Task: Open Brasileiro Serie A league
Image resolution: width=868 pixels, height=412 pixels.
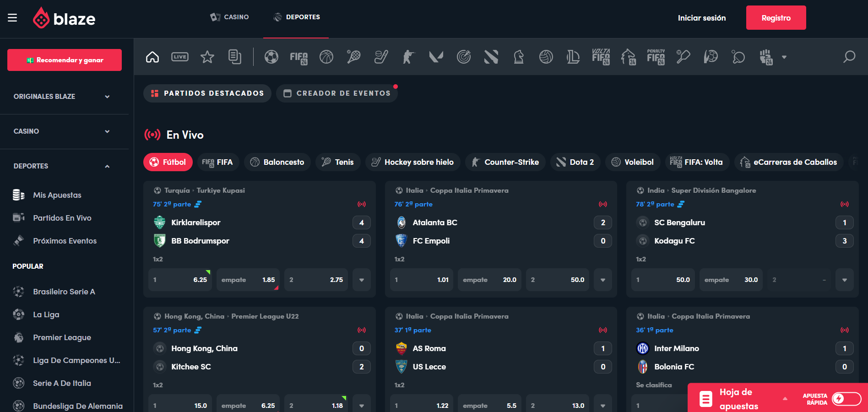Action: click(54, 292)
